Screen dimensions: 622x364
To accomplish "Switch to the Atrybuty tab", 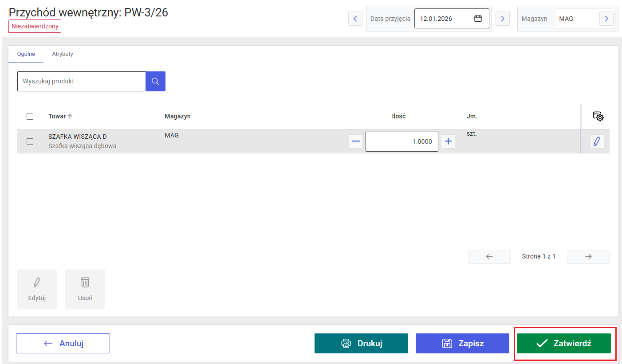I will click(63, 54).
